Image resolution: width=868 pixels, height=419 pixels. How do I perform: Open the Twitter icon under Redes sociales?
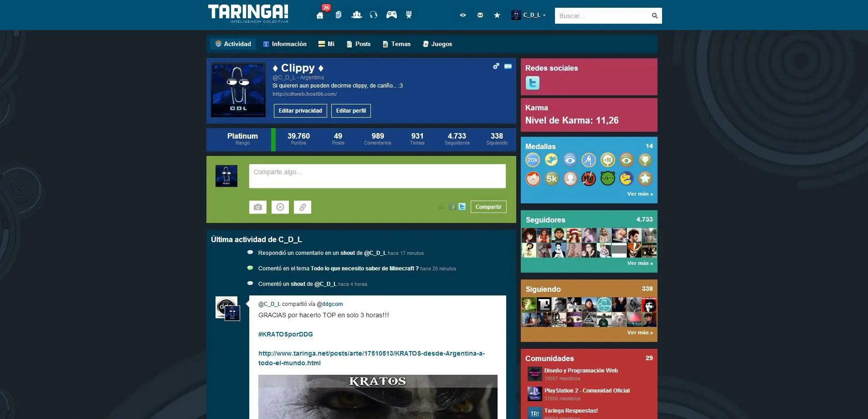[x=533, y=83]
